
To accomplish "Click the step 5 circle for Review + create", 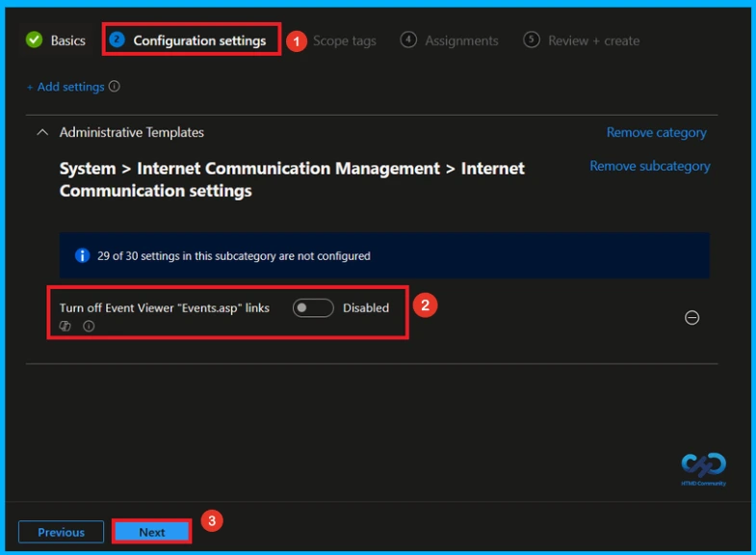I will point(532,40).
